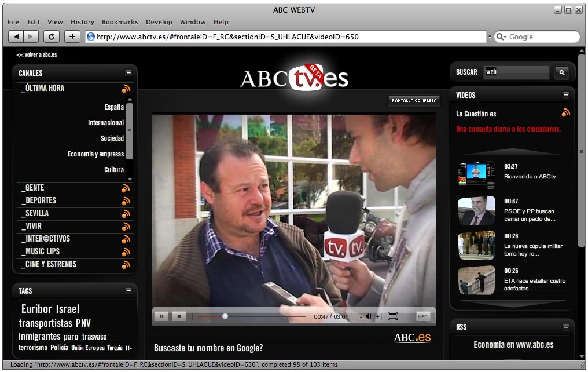Screen dimensions: 588x372
Task: Click the BUSCAR search magnifier button
Action: point(562,72)
